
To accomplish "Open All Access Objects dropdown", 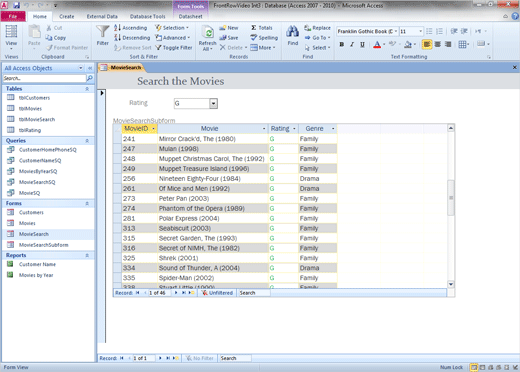I will point(81,68).
